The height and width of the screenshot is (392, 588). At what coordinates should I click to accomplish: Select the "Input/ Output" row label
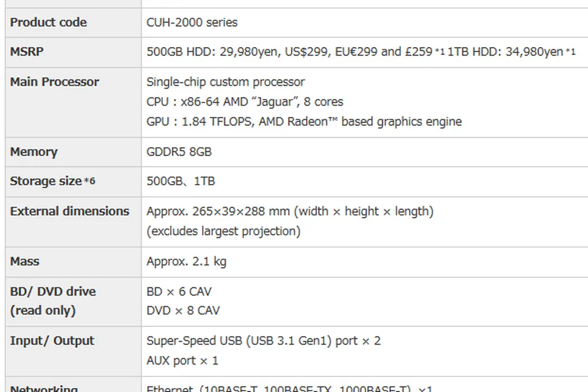(52, 341)
